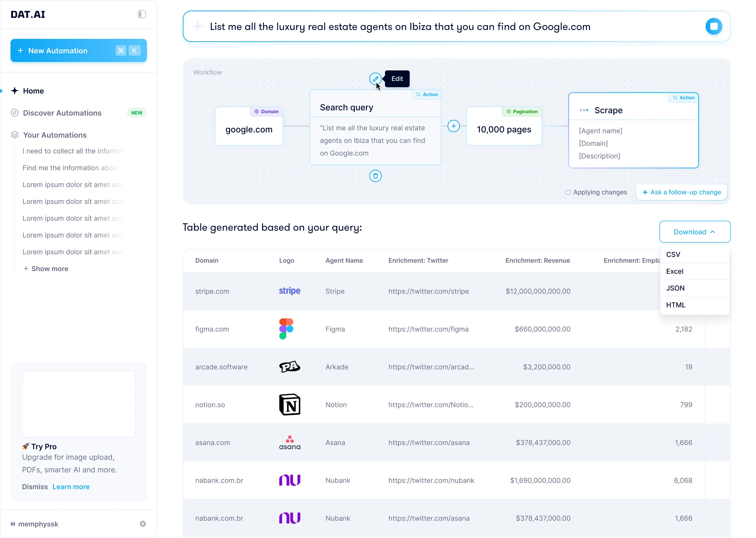This screenshot has width=756, height=538.
Task: Collapse the Download dropdown
Action: click(695, 232)
